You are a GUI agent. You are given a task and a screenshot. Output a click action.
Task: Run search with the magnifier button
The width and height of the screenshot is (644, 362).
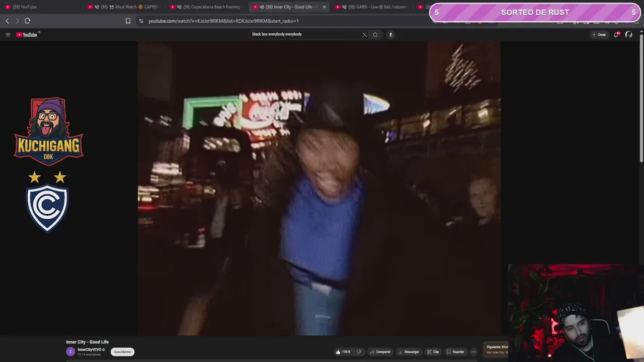pos(375,35)
